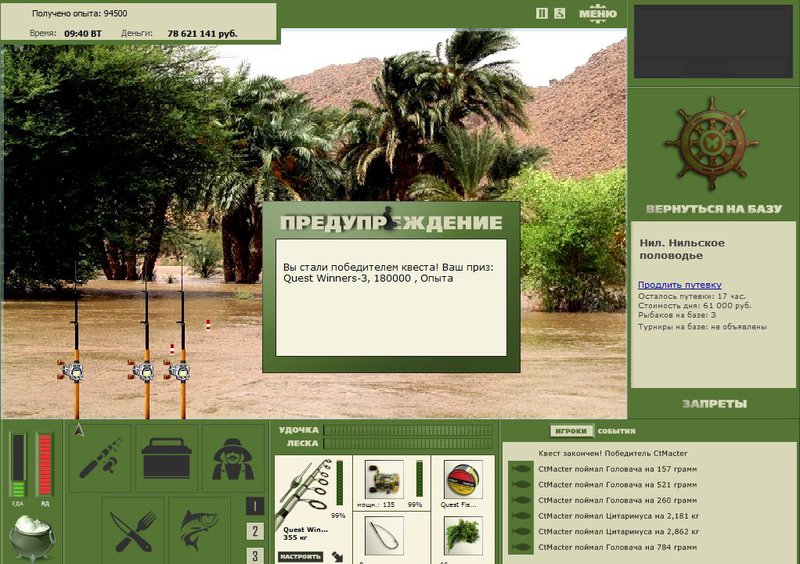Click 'Квест закончен! Победитель CtMacter'

pos(612,453)
